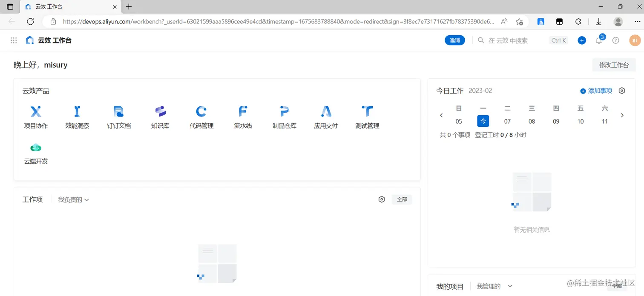The image size is (644, 296).
Task: Click the 2023-02 date label
Action: tap(480, 91)
